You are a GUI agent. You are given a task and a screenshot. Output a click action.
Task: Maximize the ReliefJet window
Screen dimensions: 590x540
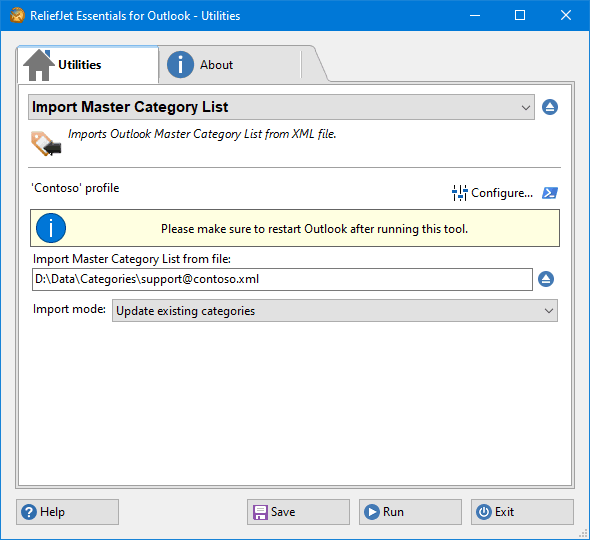click(x=520, y=15)
